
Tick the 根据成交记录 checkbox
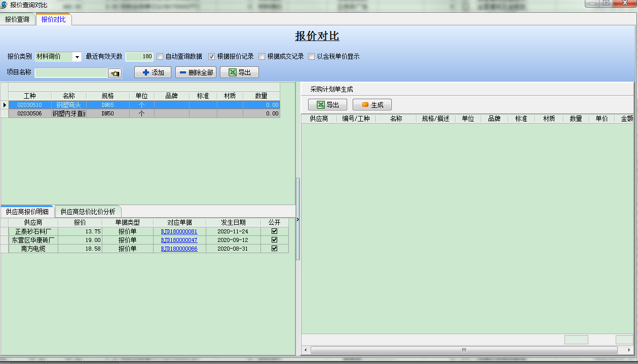point(262,57)
